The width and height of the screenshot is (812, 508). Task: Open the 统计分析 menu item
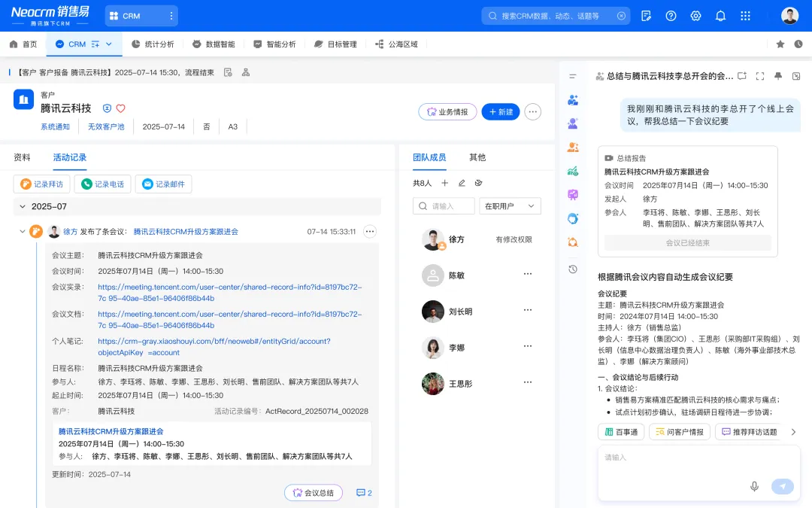(153, 44)
